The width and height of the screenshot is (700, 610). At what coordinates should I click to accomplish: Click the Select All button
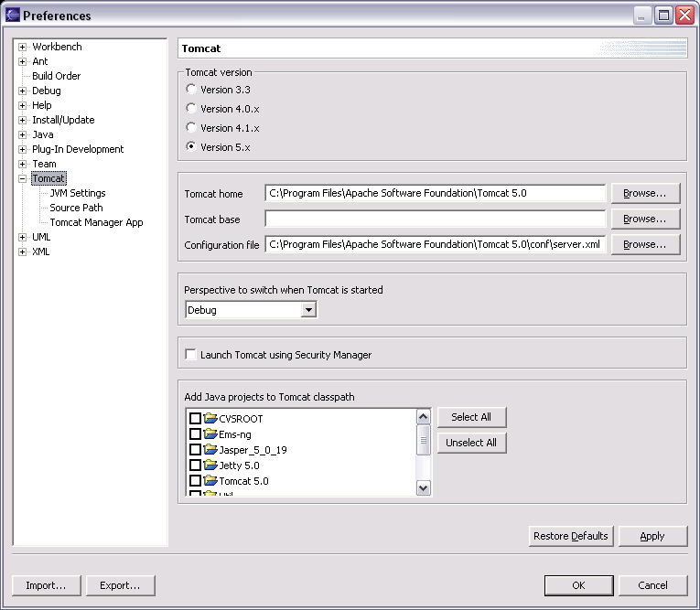[471, 417]
